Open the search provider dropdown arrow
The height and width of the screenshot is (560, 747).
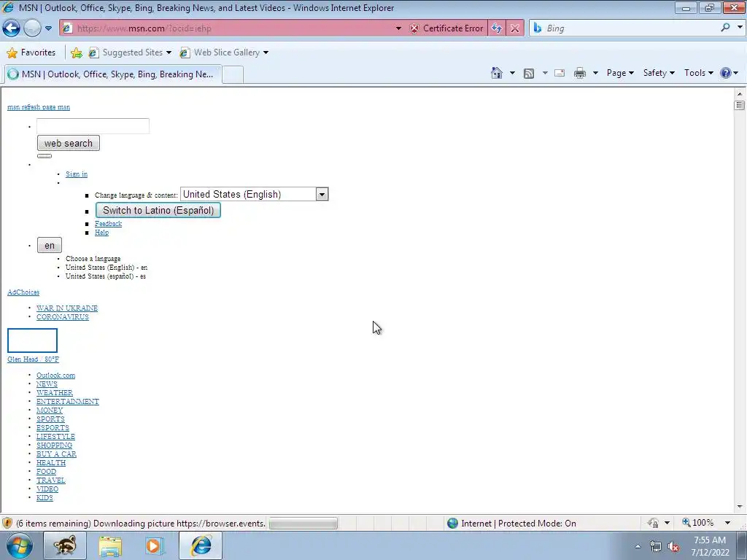coord(740,28)
